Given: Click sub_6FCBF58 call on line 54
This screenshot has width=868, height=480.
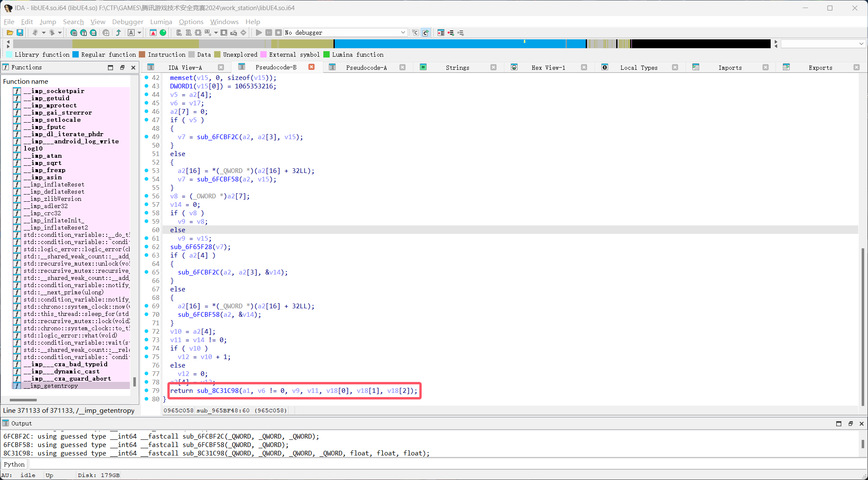Looking at the screenshot, I should pos(218,179).
